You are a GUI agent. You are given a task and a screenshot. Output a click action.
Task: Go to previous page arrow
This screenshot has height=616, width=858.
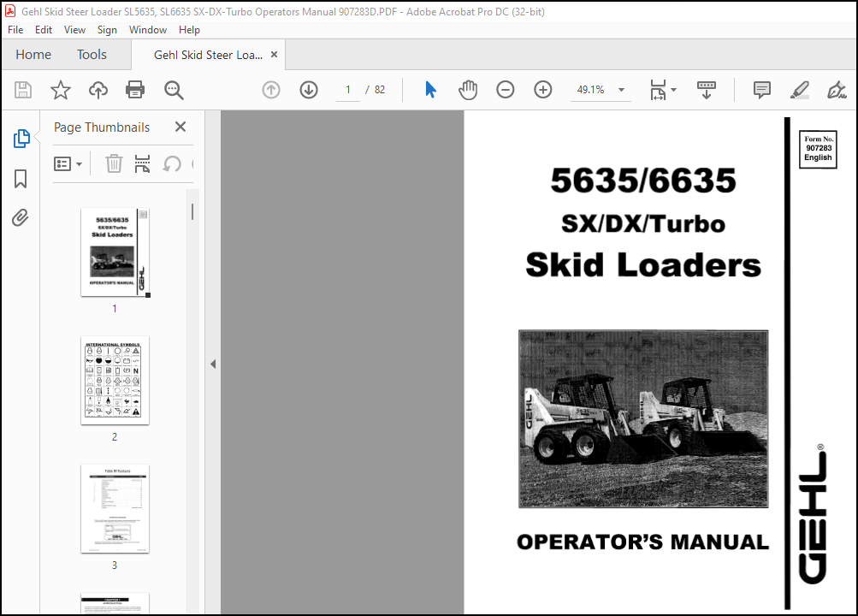click(271, 90)
